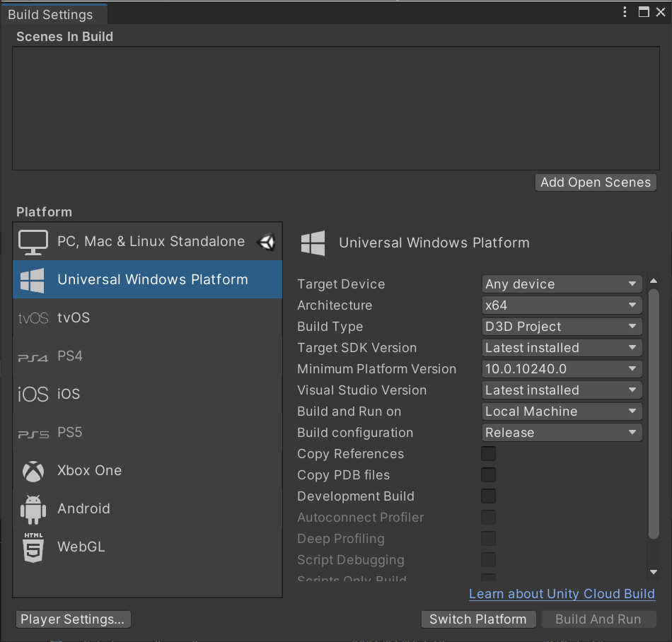
Task: Select the Universal Windows Platform list entry
Action: tap(147, 280)
